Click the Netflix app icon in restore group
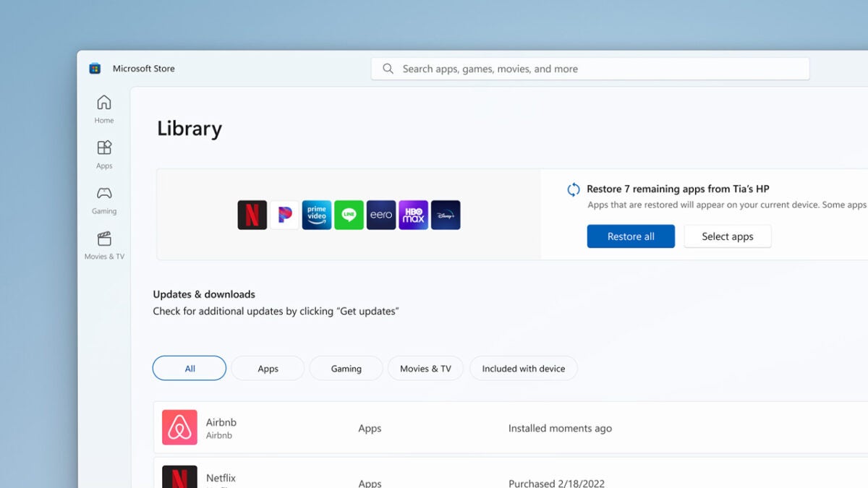 point(252,215)
